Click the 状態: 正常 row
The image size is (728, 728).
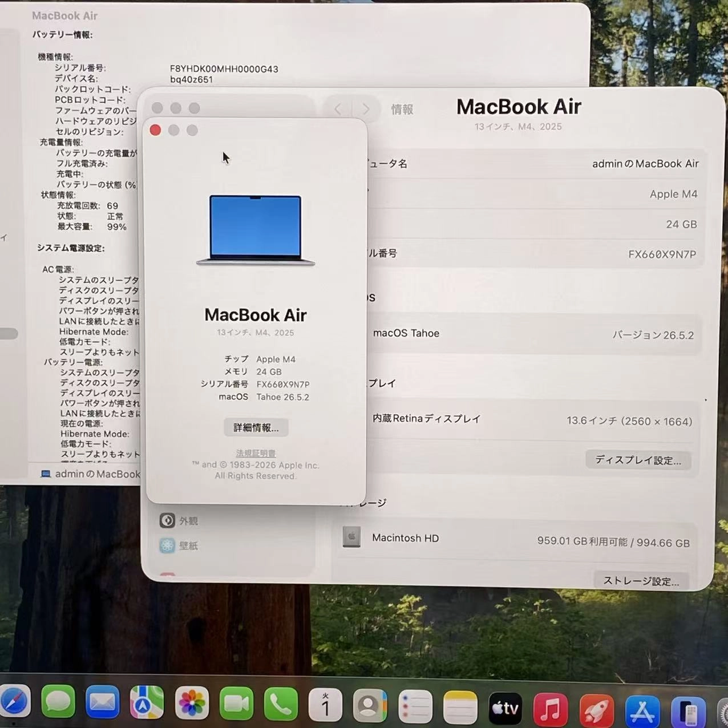[90, 216]
